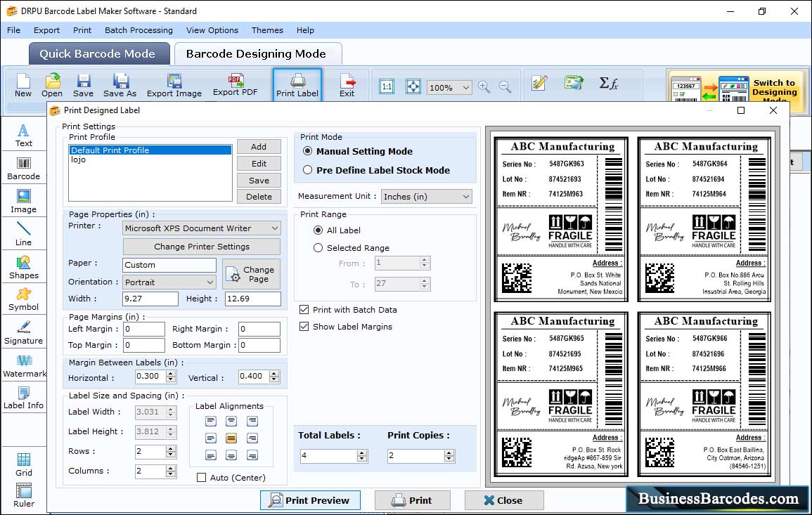Choose the Shapes tool

pyautogui.click(x=23, y=268)
